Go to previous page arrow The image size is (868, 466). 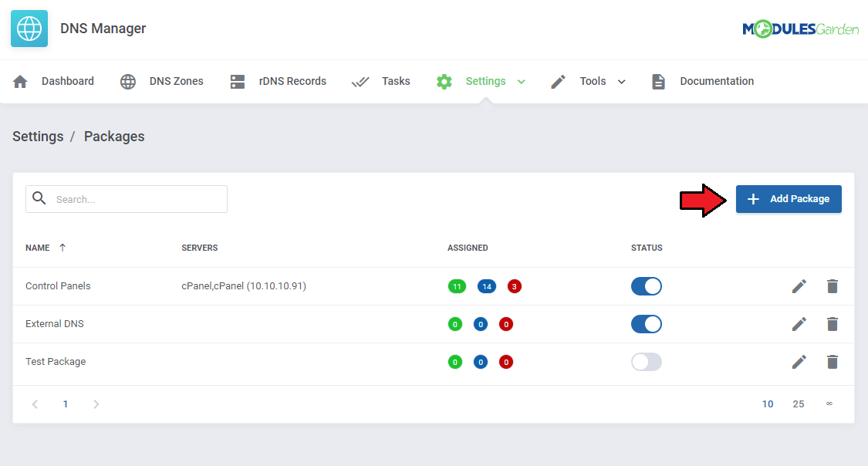coord(35,404)
